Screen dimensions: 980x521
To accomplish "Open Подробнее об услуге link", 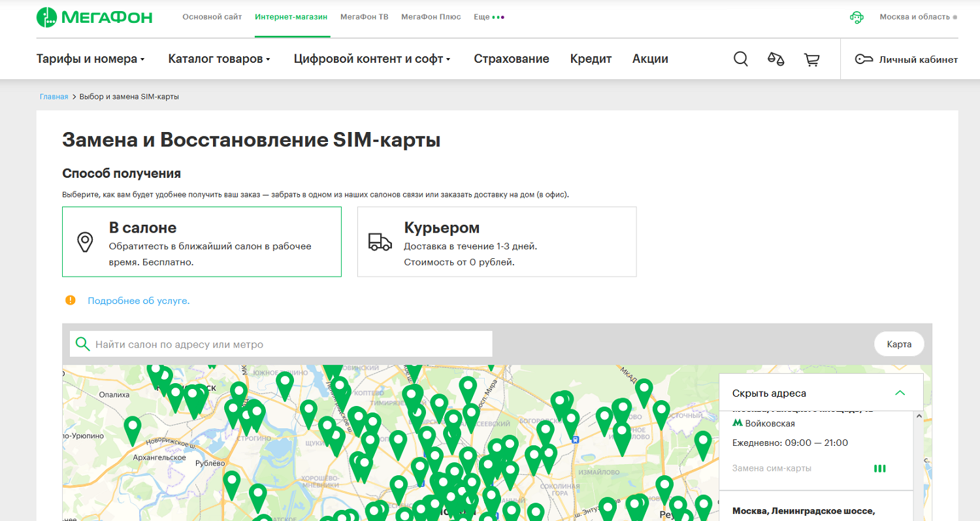I will coord(139,301).
